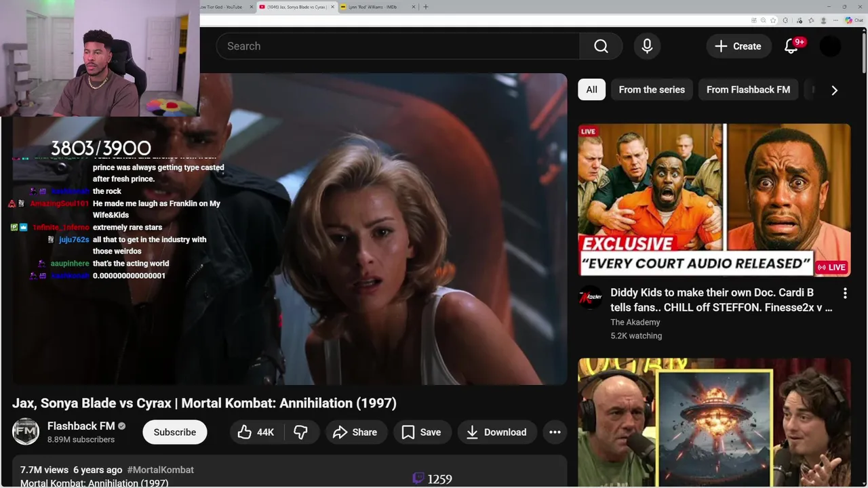Close the Low Tier God YouTube tab
The height and width of the screenshot is (488, 868).
[x=252, y=7]
